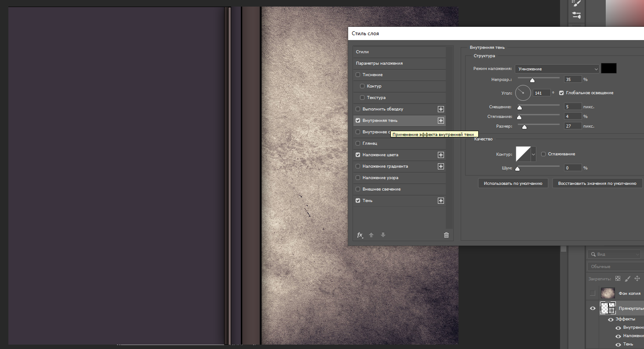The width and height of the screenshot is (644, 349).
Task: Expand the Контур contour picker arrow
Action: click(534, 154)
